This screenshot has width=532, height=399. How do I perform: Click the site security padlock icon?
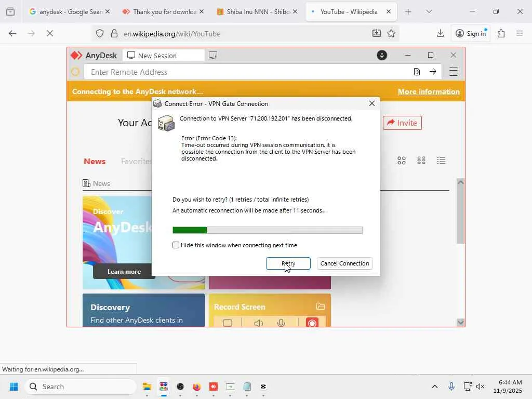114,34
